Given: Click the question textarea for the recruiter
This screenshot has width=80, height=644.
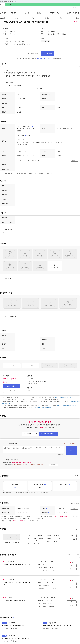Looking at the screenshot, I should tap(34, 449).
